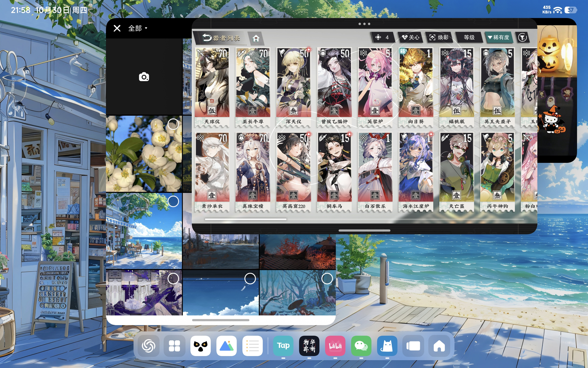588x368 pixels.
Task: Select the blue sky image checkbox circle
Action: pos(250,278)
